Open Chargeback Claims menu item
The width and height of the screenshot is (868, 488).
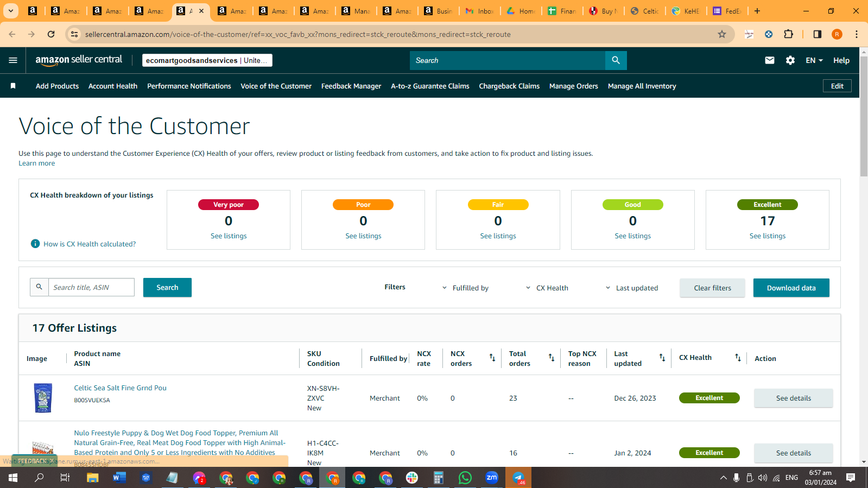point(509,86)
